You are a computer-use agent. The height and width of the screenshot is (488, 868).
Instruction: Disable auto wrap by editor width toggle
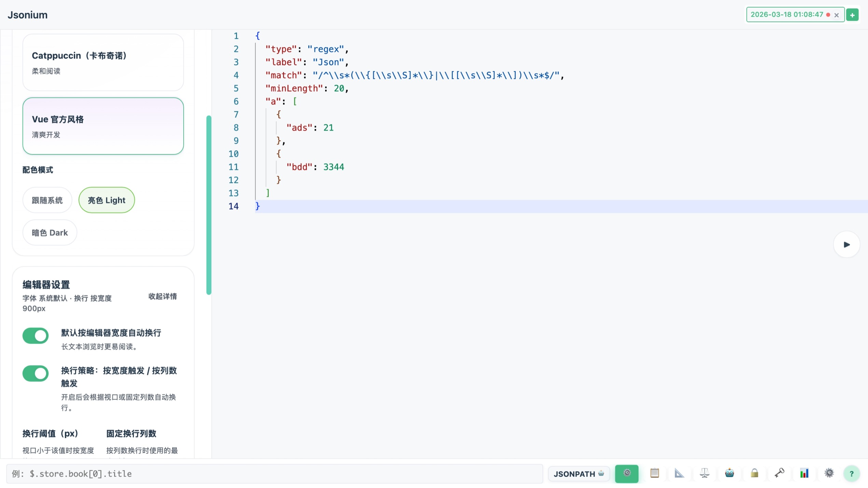point(36,336)
